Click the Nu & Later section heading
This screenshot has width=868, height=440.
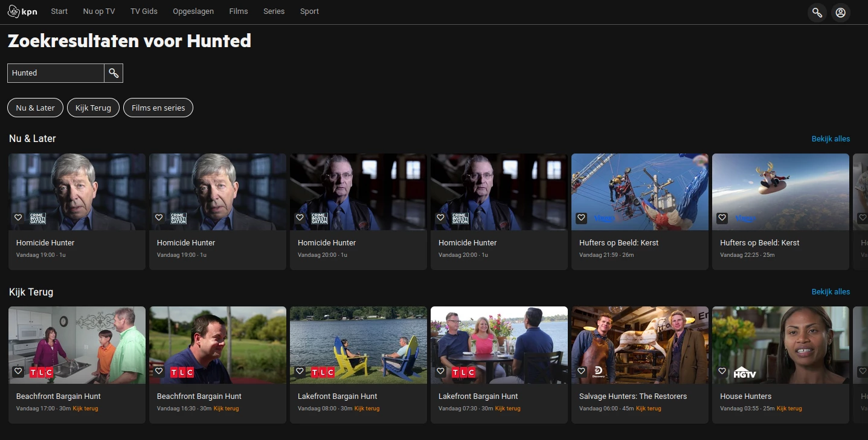click(x=33, y=139)
